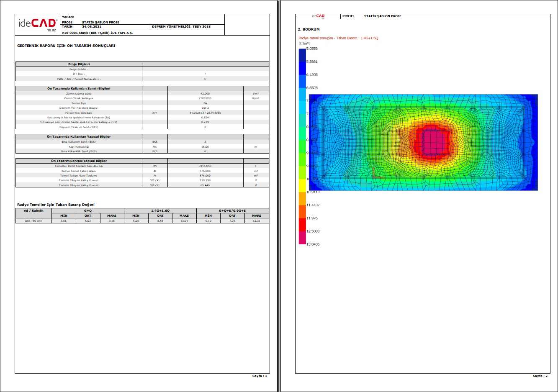558x392 pixels.
Task: Select the 'Ön Tasarımda Kullanılan Zemin Bilgileri' header
Action: click(79, 89)
